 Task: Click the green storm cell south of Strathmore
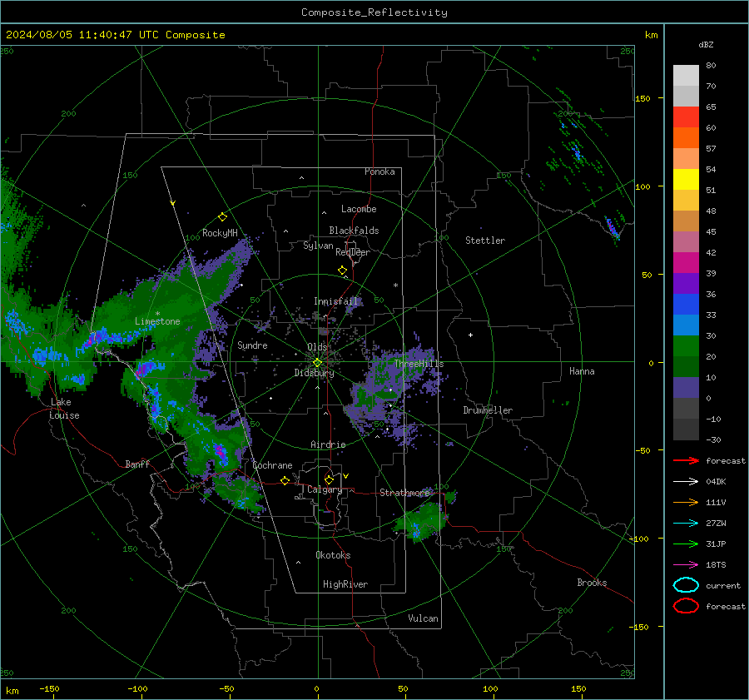click(422, 521)
